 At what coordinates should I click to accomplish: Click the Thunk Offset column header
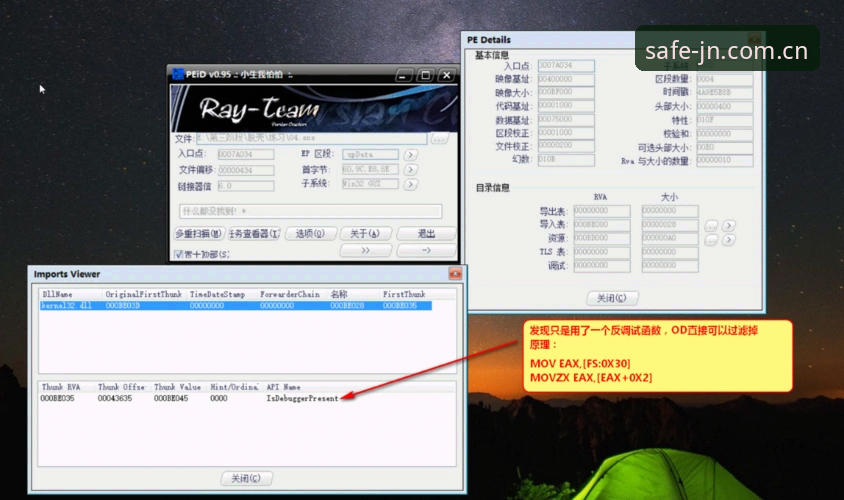pos(121,387)
